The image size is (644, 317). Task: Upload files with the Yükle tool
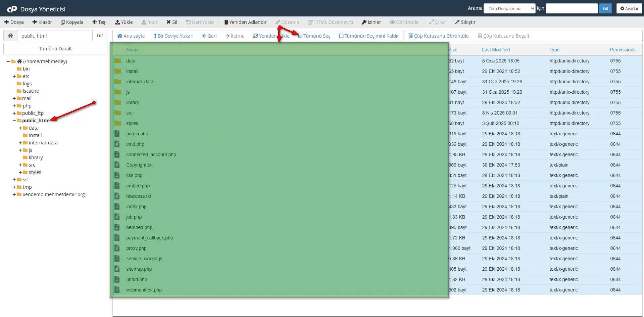click(124, 22)
